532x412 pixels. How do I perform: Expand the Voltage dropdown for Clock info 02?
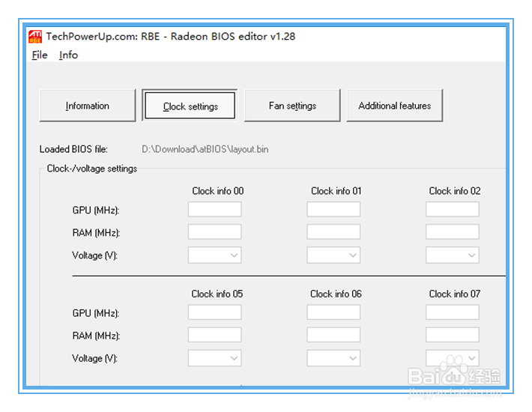(x=453, y=255)
